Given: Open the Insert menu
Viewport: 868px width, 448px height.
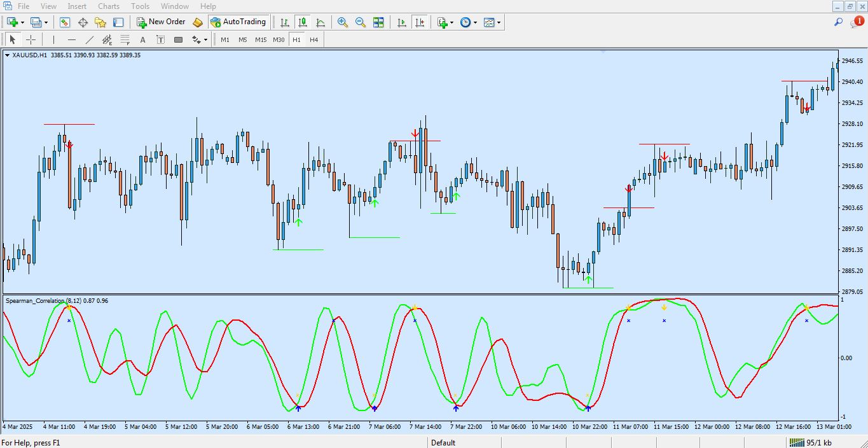Looking at the screenshot, I should pos(77,6).
